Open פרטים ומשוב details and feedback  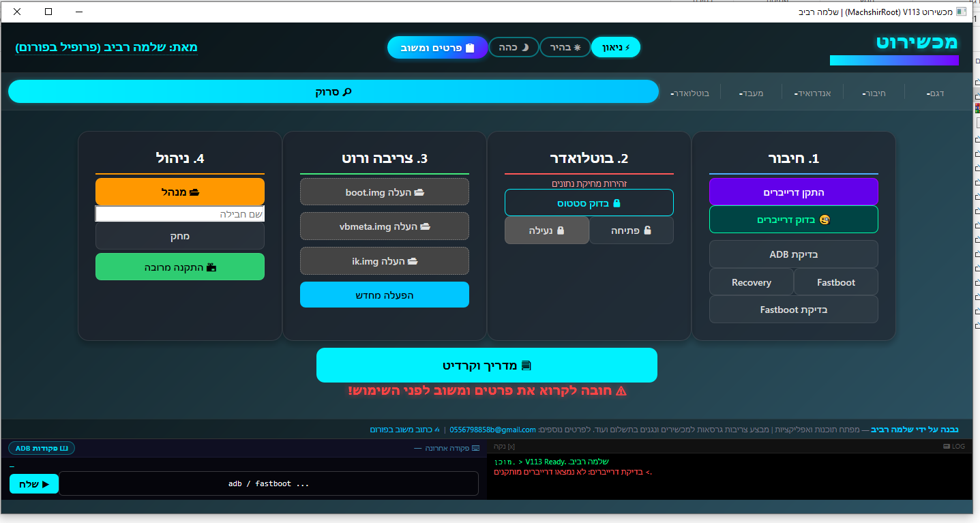tap(437, 48)
